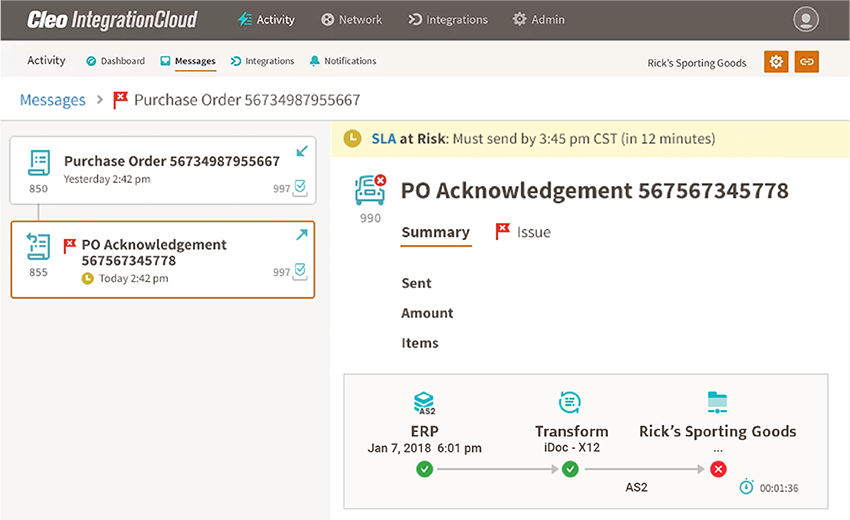Image resolution: width=850 pixels, height=520 pixels.
Task: Click the Activity section label in sub-navigation
Action: [x=46, y=61]
